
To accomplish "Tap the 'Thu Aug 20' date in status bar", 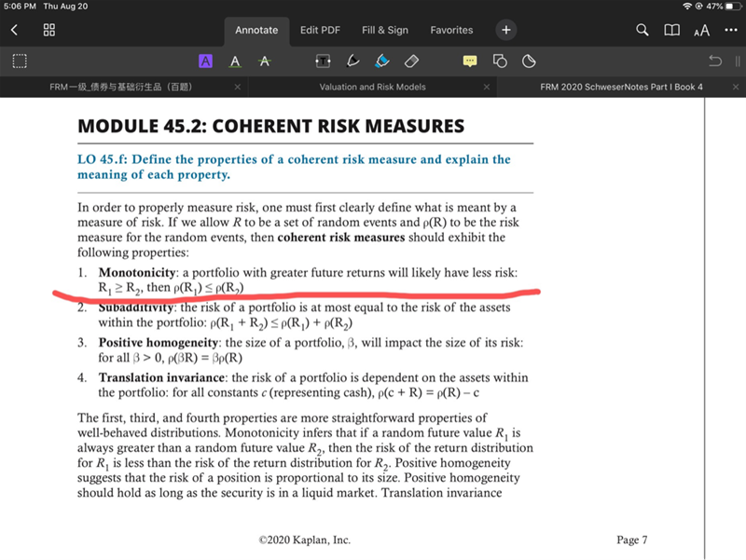I will pos(65,7).
